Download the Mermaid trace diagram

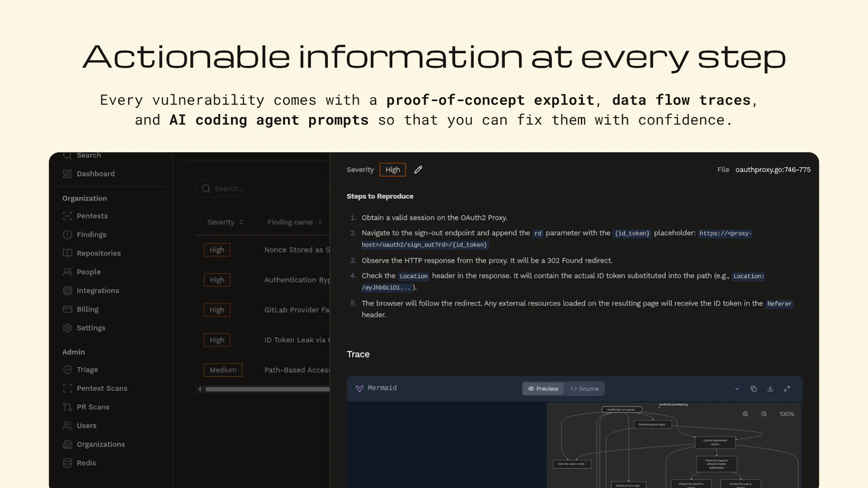click(770, 388)
